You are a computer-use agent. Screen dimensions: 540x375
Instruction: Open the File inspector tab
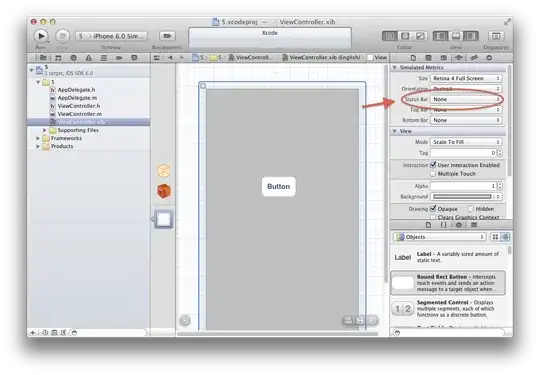pyautogui.click(x=413, y=58)
